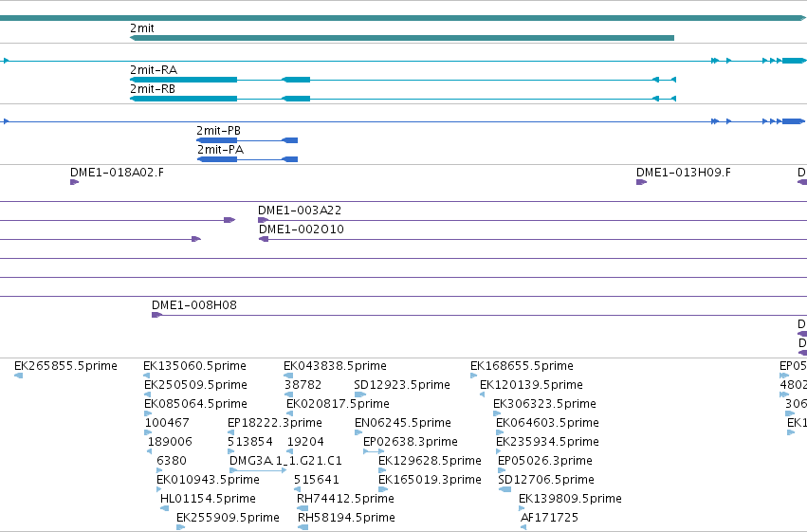This screenshot has height=532, width=807.
Task: Click the SD12923.5prime EST label
Action: click(402, 385)
